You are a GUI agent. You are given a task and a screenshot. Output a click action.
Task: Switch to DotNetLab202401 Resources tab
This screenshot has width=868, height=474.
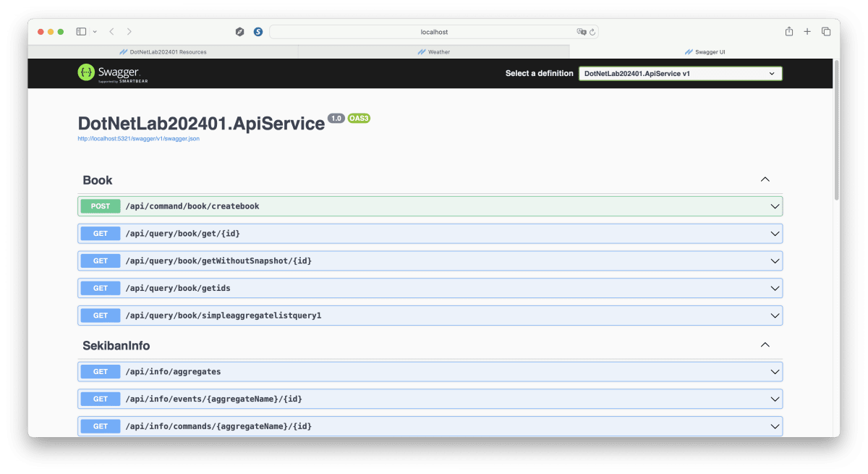click(163, 52)
